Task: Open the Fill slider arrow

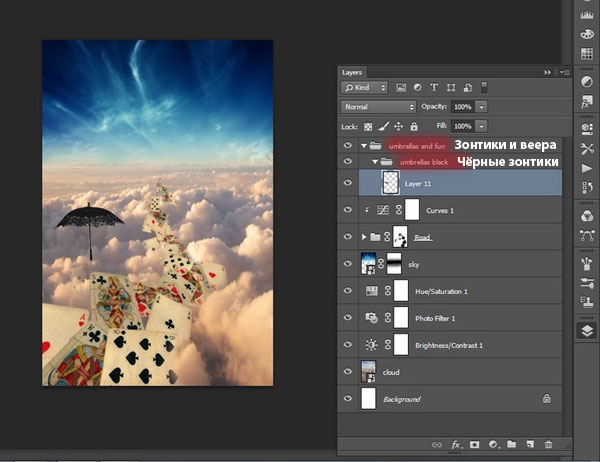Action: coord(481,126)
